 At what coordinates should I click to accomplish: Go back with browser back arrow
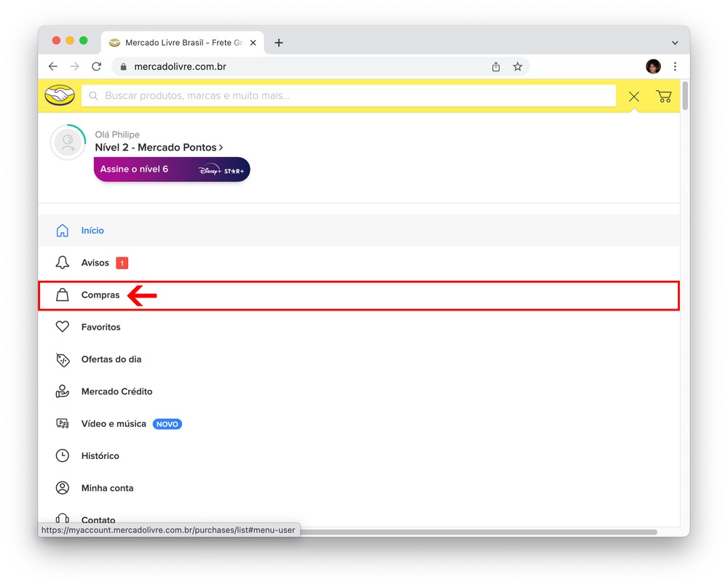pyautogui.click(x=53, y=66)
